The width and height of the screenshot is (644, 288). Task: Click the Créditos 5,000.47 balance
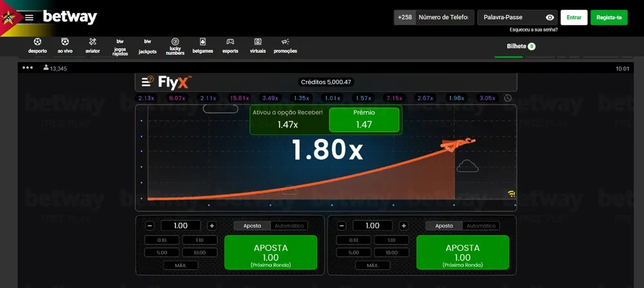click(x=326, y=82)
